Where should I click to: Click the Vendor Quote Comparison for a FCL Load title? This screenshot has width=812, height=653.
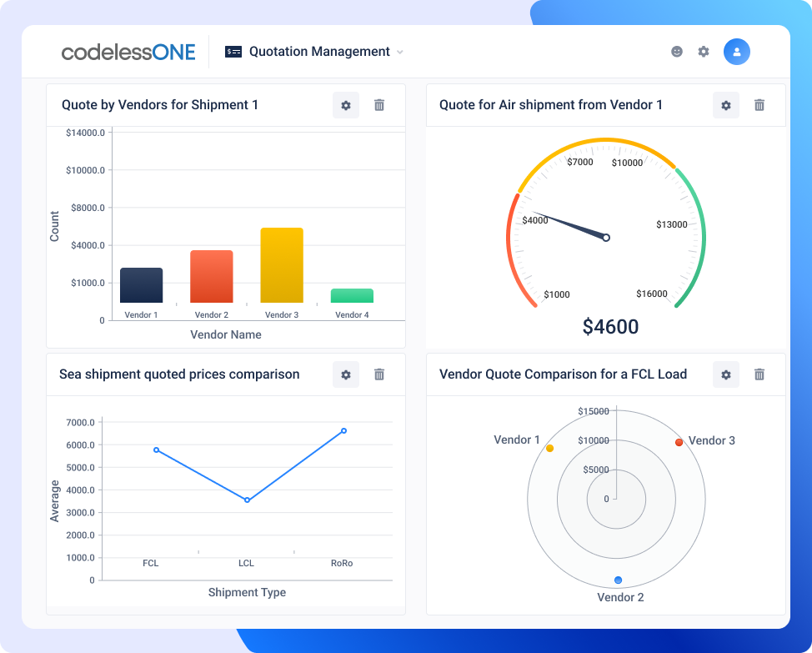point(563,374)
